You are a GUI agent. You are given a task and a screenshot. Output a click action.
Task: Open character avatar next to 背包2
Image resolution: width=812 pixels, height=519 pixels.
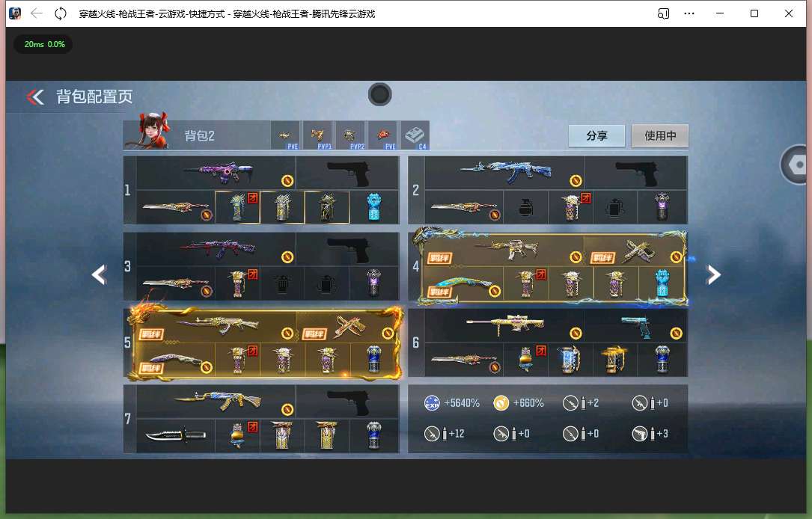[x=154, y=131]
